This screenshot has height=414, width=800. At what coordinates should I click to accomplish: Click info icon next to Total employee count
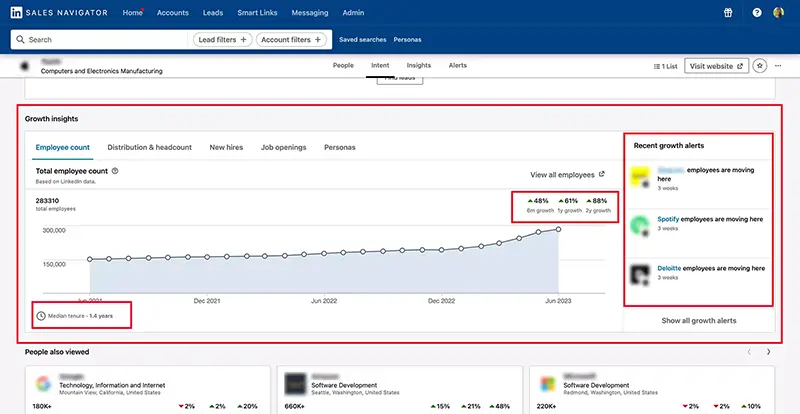point(115,171)
